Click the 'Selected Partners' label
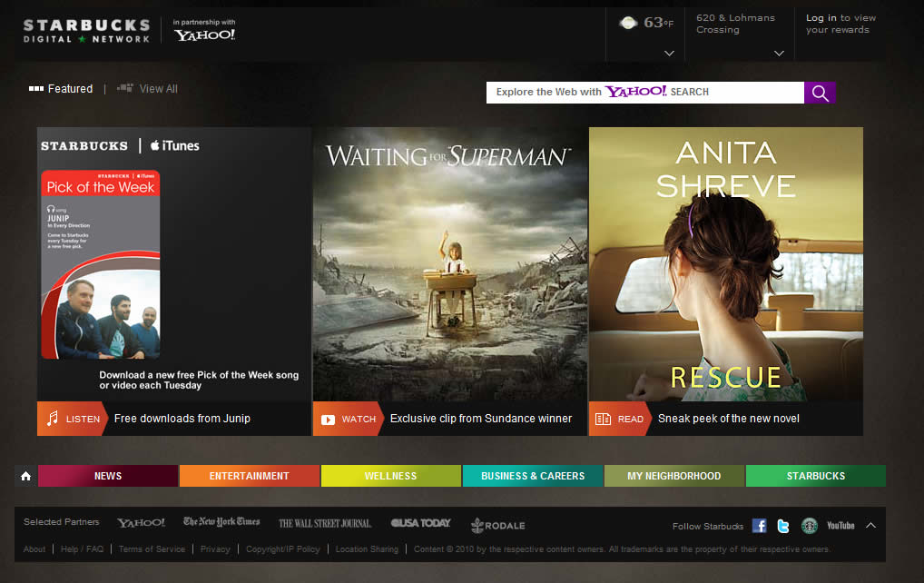 pos(62,521)
